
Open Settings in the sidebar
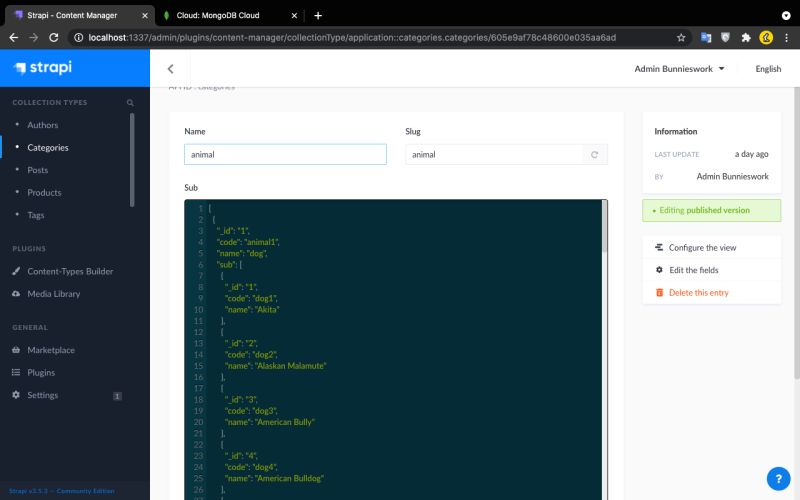(42, 394)
